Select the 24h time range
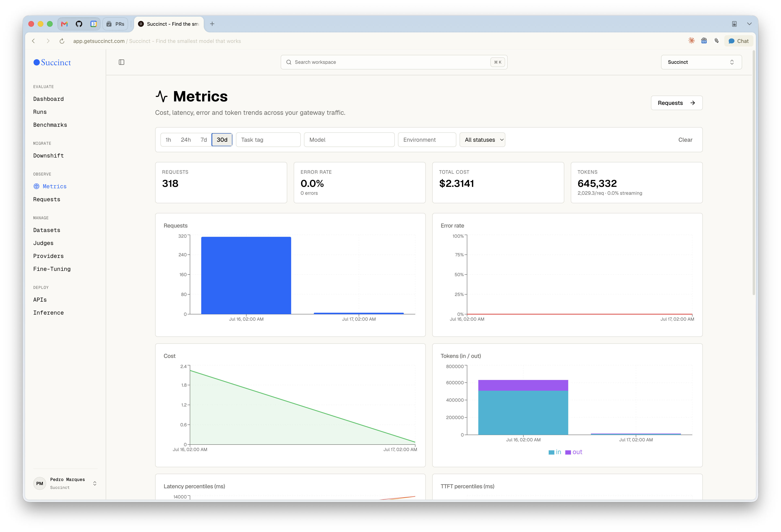The width and height of the screenshot is (781, 532). [186, 140]
